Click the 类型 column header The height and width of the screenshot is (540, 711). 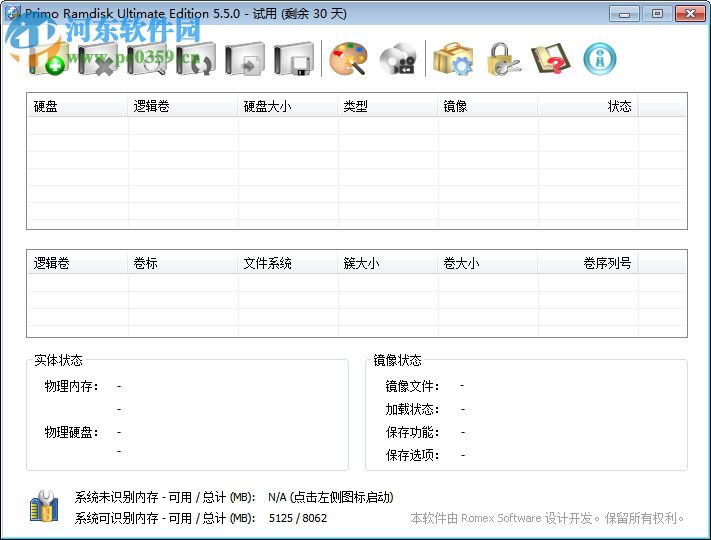[x=387, y=106]
